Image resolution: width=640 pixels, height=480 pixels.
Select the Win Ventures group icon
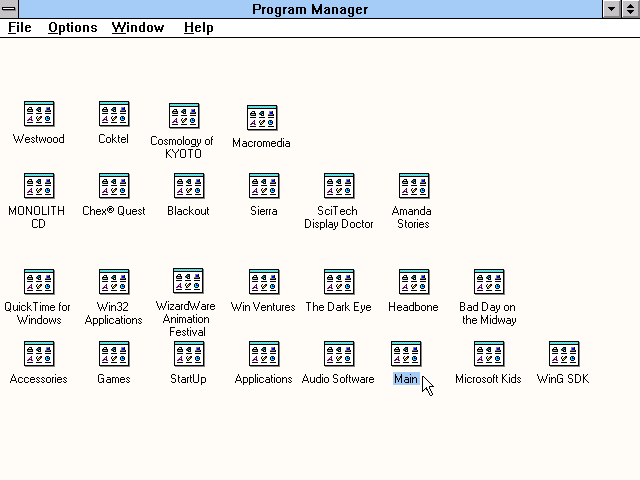(x=264, y=282)
